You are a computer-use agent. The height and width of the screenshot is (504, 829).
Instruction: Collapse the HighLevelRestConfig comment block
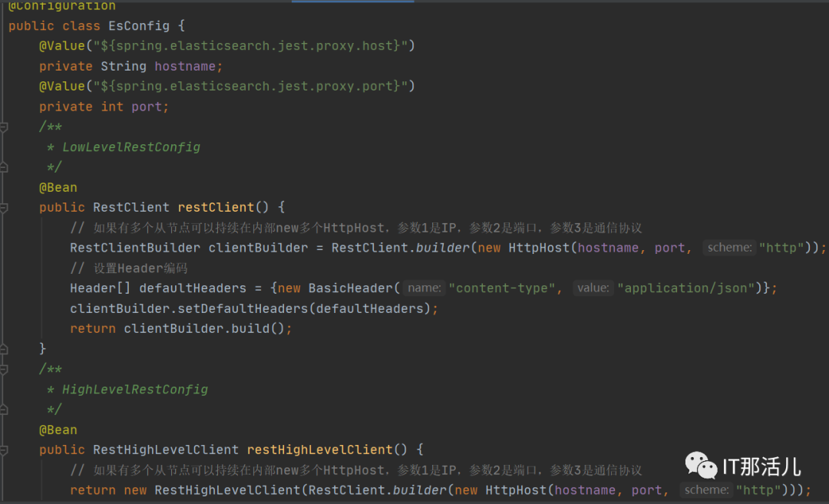tap(5, 369)
